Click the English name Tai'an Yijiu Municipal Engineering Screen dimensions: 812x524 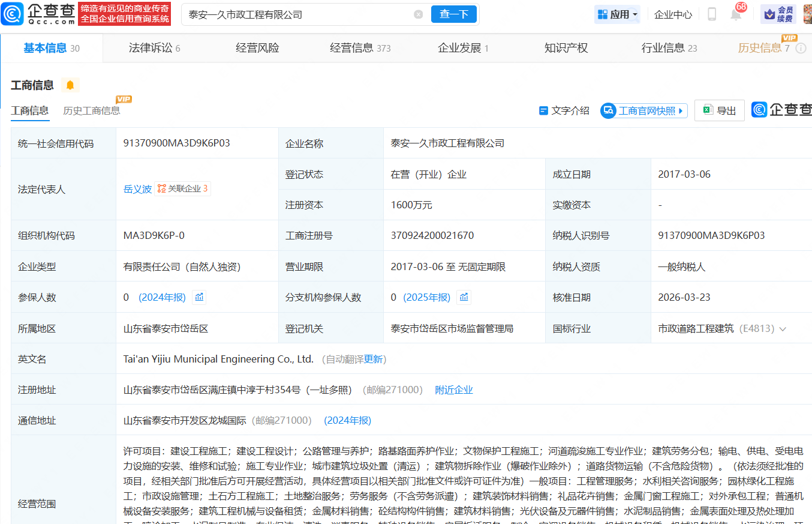[x=218, y=359]
